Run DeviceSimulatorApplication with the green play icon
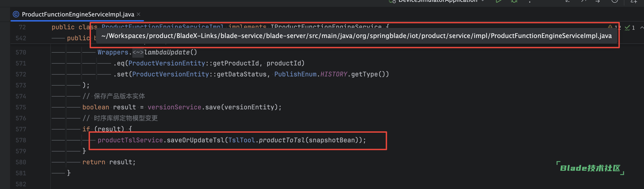 (498, 1)
